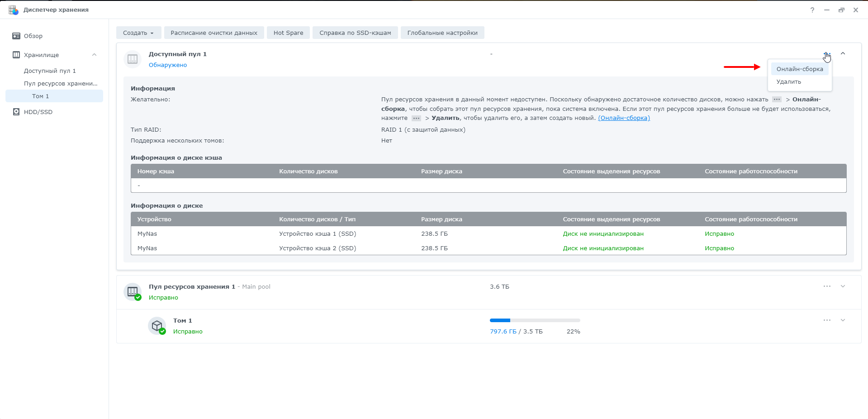Click the Доступный пул 1 pool icon
The width and height of the screenshot is (868, 419).
(133, 59)
